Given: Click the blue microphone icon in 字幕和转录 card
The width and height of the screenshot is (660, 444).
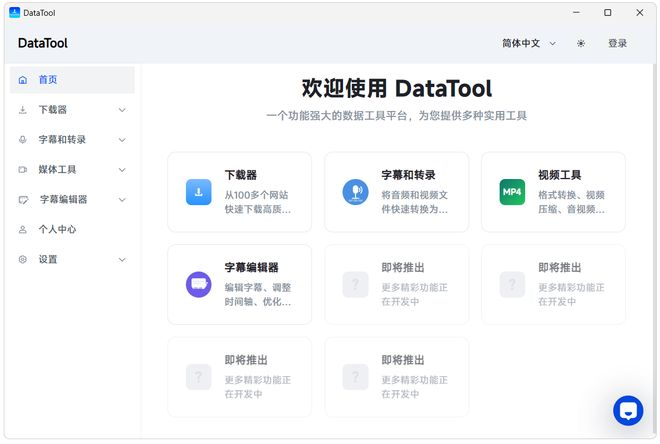Looking at the screenshot, I should pos(355,192).
